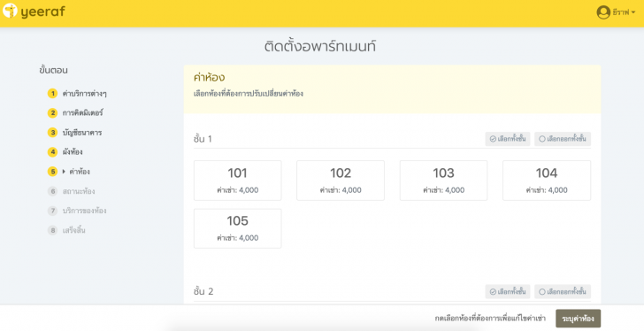644x331 pixels.
Task: Go to step การติดมิเตอร์
Action: [82, 113]
